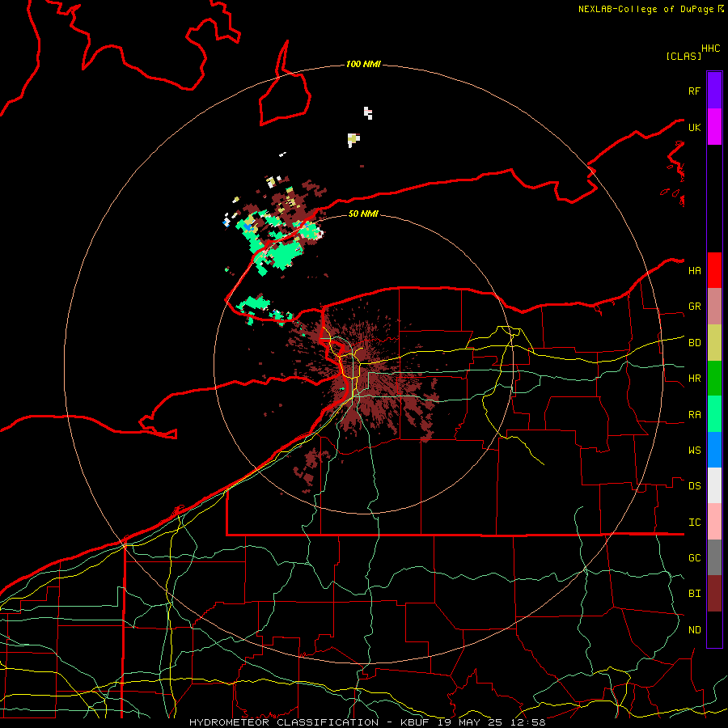
Task: Click the UK magenta legend swatch
Action: pos(714,127)
